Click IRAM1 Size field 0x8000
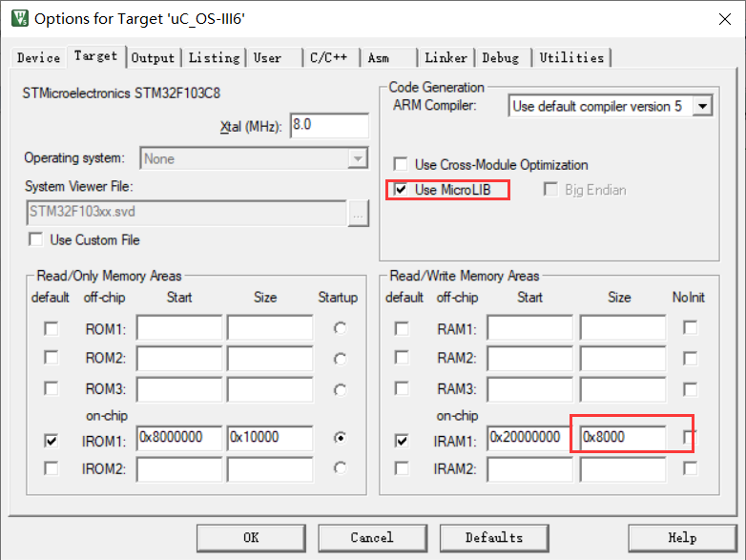Image resolution: width=746 pixels, height=560 pixels. (x=622, y=438)
